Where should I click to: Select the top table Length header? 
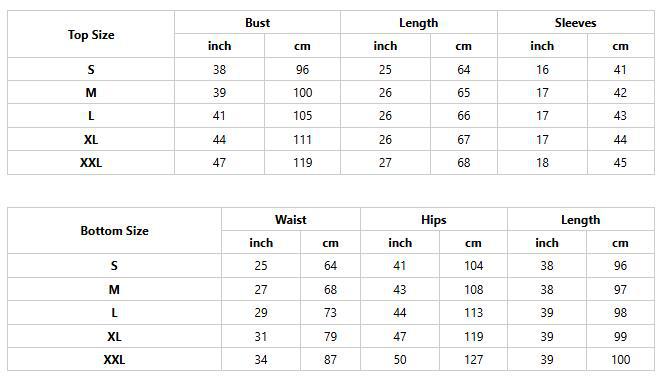click(418, 23)
